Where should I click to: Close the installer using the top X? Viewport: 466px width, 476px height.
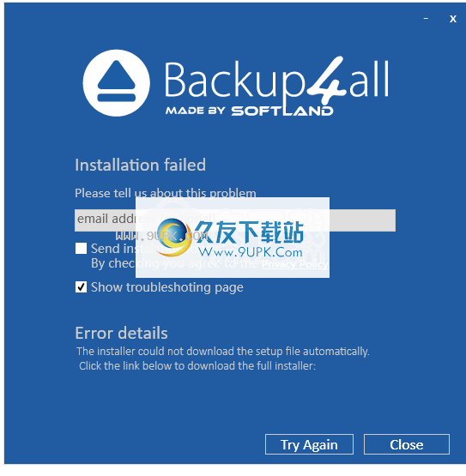click(x=453, y=19)
